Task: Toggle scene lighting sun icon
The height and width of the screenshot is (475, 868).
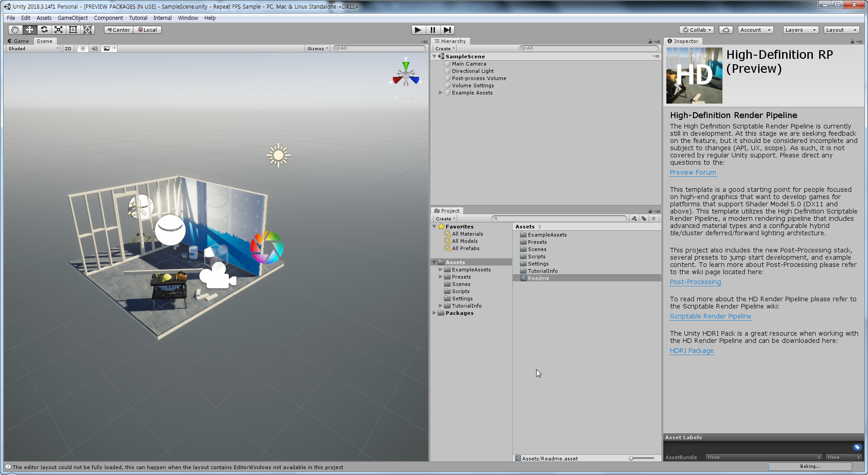Action: [x=83, y=48]
